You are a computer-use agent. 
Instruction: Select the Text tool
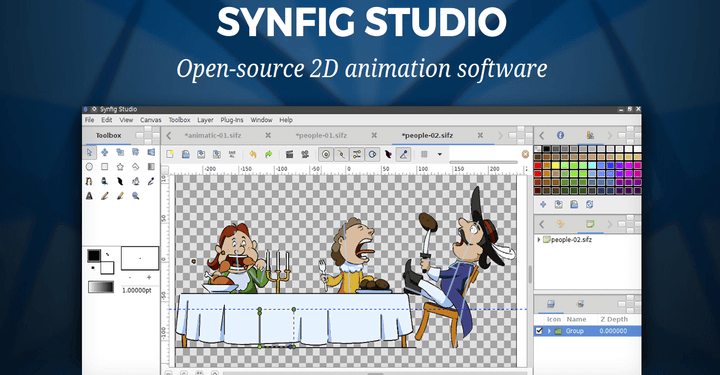[90, 196]
